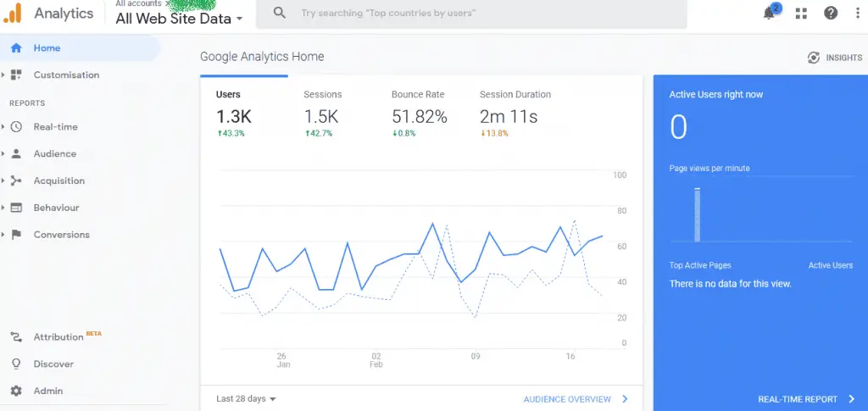868x411 pixels.
Task: Click the 2m 11s session duration value
Action: (x=509, y=117)
